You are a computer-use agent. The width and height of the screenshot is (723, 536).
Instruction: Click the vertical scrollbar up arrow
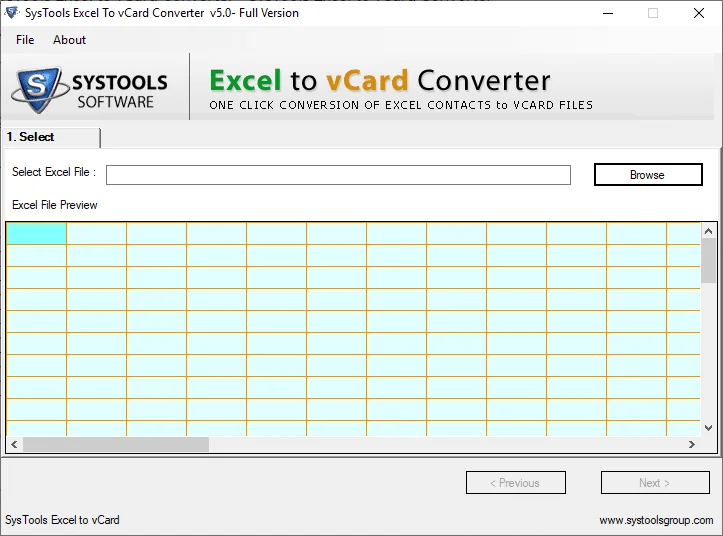708,231
